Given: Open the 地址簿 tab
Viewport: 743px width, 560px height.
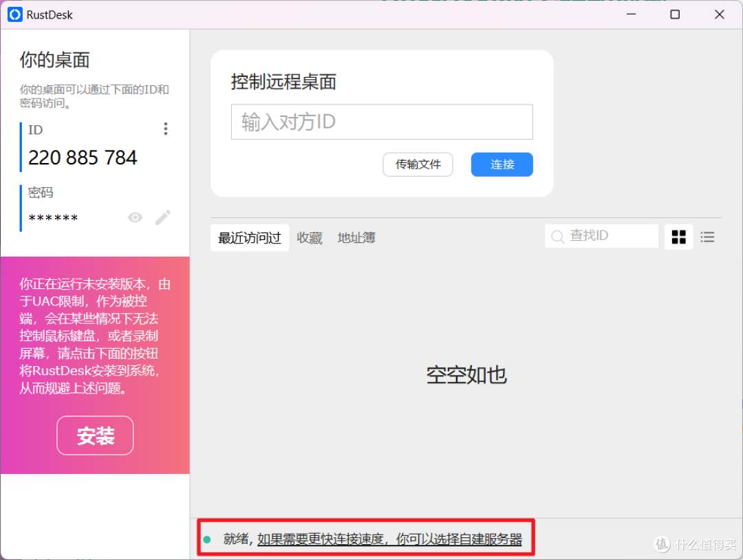Looking at the screenshot, I should pos(356,237).
